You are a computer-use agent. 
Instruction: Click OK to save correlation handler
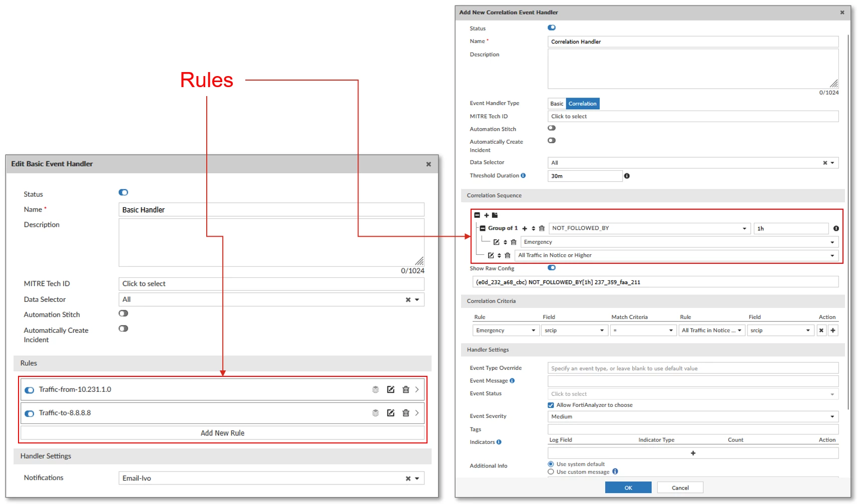[x=628, y=487]
